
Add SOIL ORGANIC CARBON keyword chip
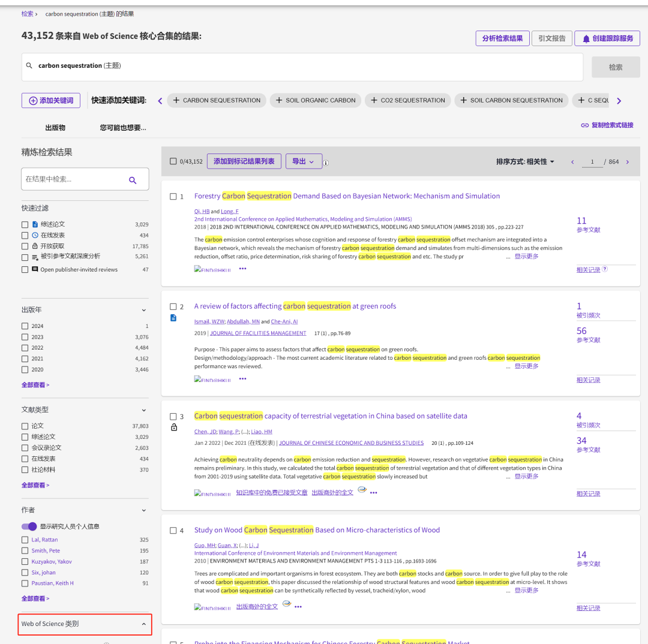[316, 100]
